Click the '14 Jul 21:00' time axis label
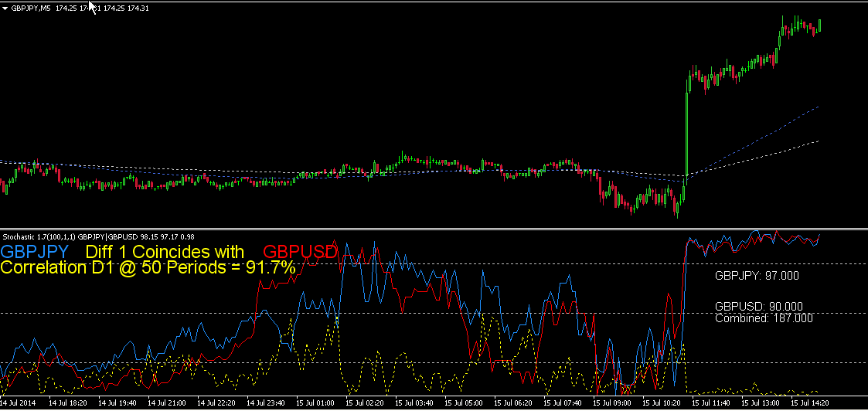The height and width of the screenshot is (411, 868). [x=167, y=403]
